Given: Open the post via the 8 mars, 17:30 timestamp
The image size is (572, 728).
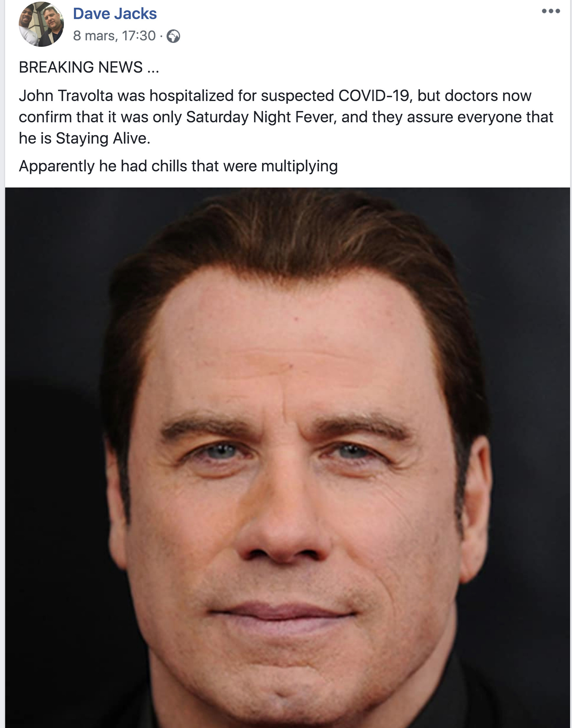Looking at the screenshot, I should (x=114, y=36).
